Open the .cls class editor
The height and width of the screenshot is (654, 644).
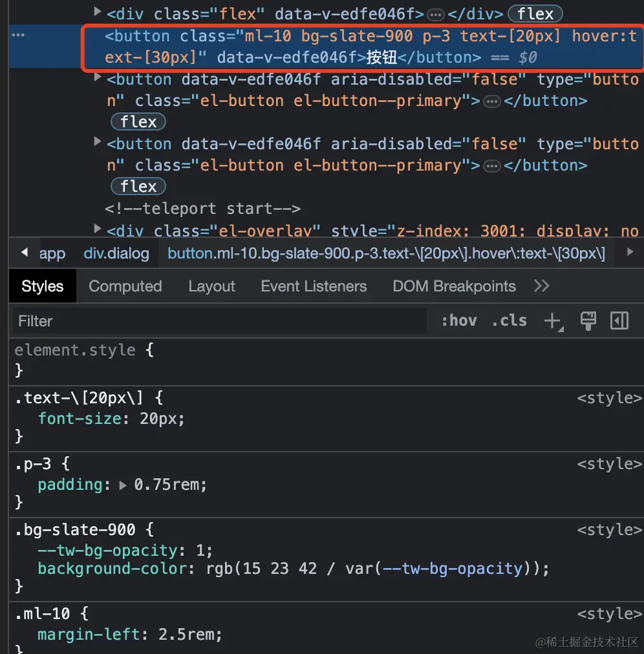tap(510, 321)
